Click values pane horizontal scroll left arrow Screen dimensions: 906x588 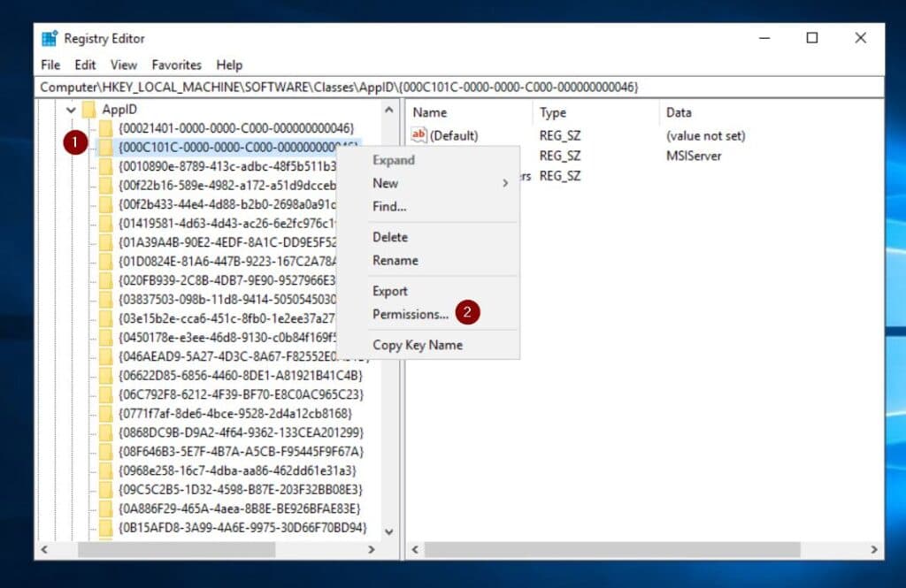click(415, 549)
